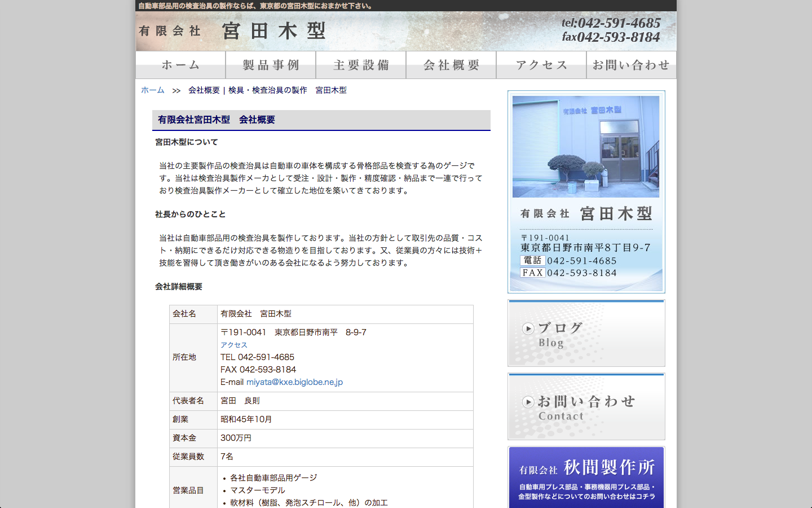Click the 所在地 table label cell
This screenshot has width=812, height=508.
coord(193,358)
